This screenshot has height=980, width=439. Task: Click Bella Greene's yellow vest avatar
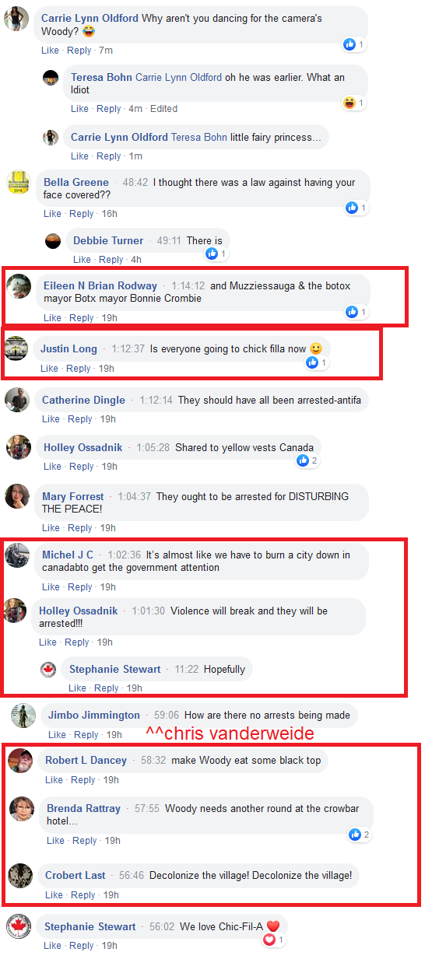click(x=19, y=184)
